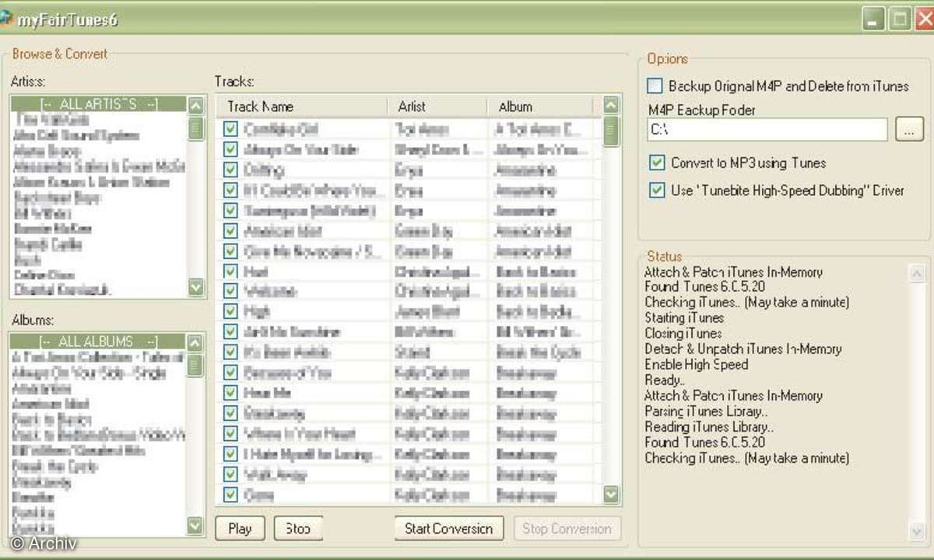Select Always On Your Side - Single album

coord(89,373)
